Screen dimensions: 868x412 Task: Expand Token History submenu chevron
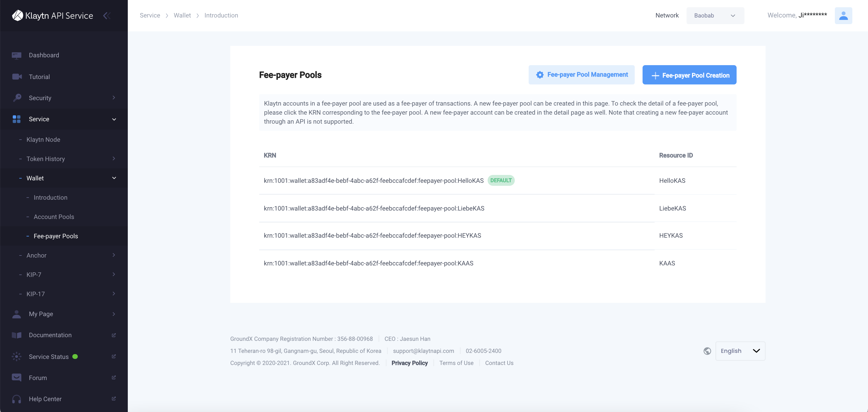[114, 158]
